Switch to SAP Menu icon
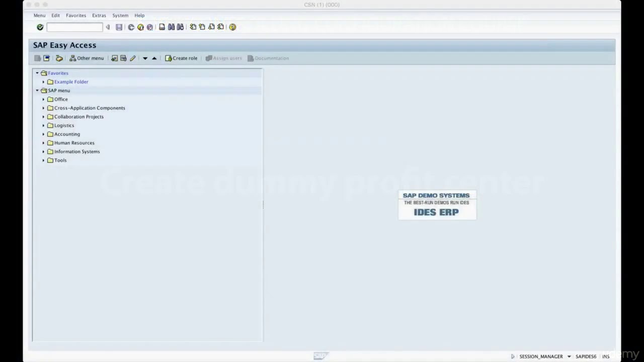This screenshot has height=362, width=644. (46, 58)
